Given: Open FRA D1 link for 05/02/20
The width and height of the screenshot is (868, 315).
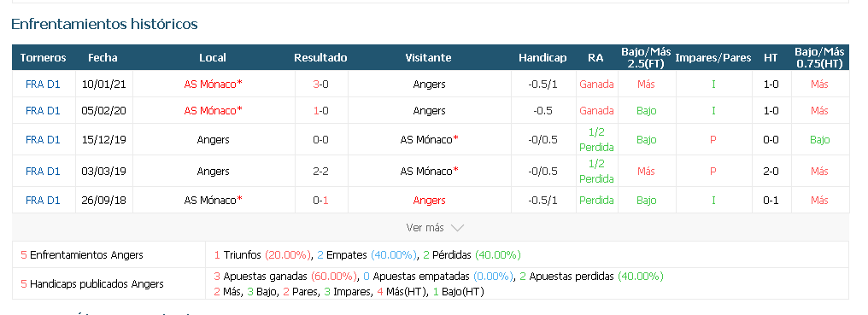Looking at the screenshot, I should coord(43,111).
